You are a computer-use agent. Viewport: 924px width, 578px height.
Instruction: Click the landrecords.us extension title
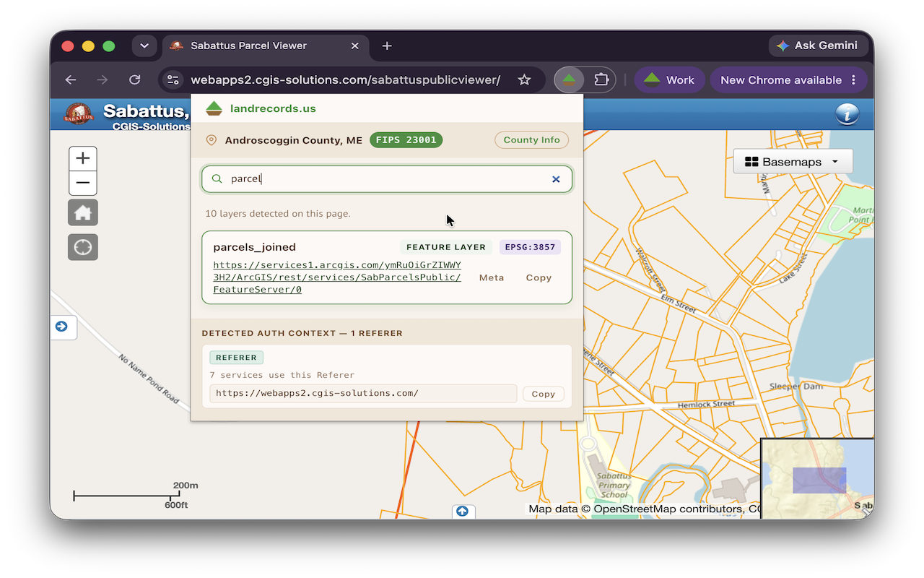click(273, 108)
